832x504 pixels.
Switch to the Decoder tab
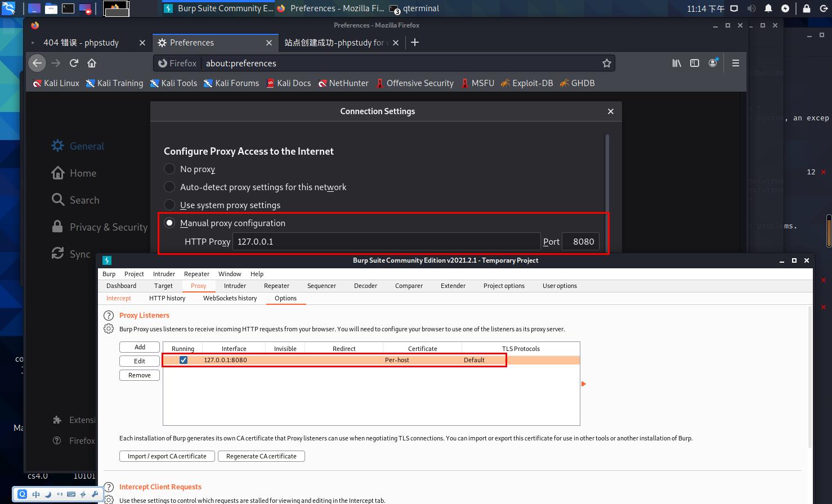365,286
